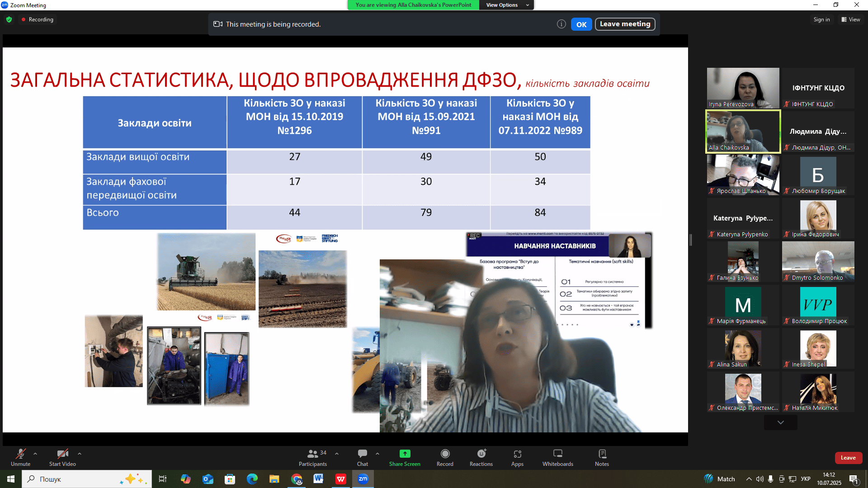This screenshot has height=488, width=868.
Task: Show hidden system tray icons
Action: 749,479
